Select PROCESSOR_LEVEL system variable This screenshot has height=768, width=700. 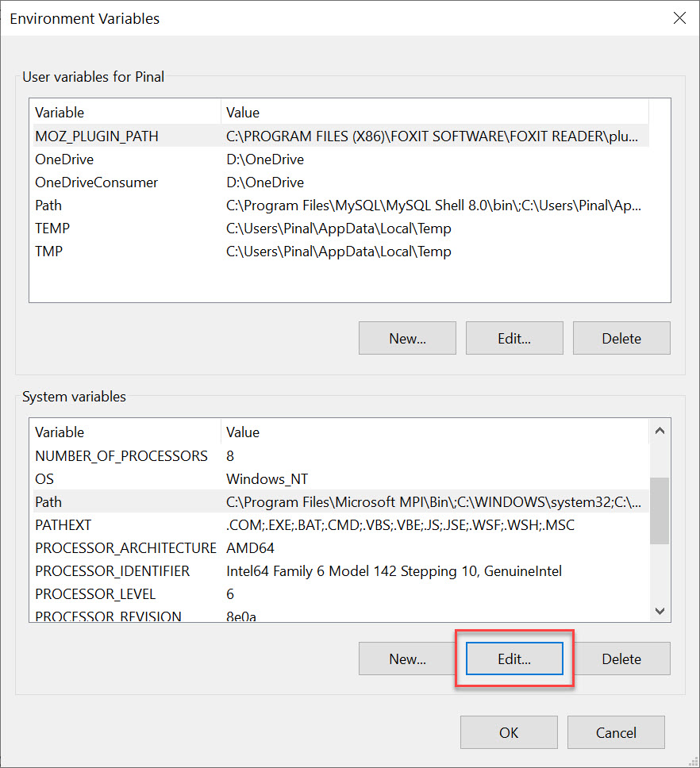click(x=341, y=593)
